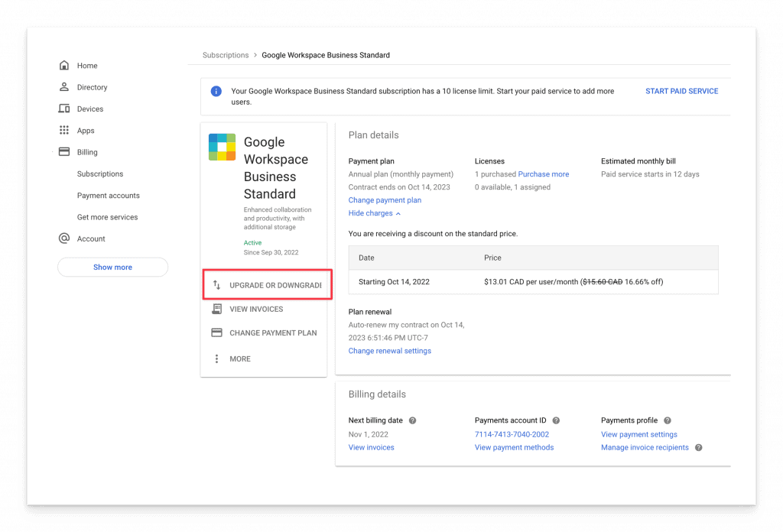Click VIEW INVOICES in the plan card
The height and width of the screenshot is (532, 783).
coord(256,309)
